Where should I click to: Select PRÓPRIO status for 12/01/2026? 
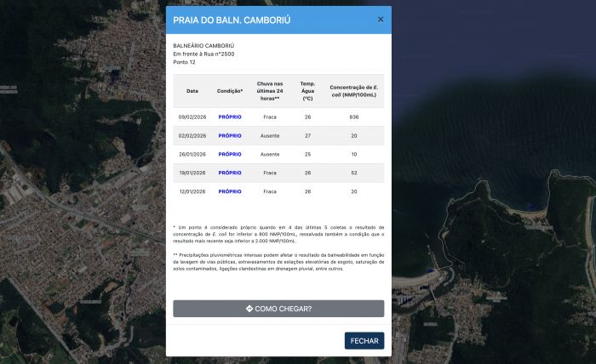pyautogui.click(x=230, y=191)
